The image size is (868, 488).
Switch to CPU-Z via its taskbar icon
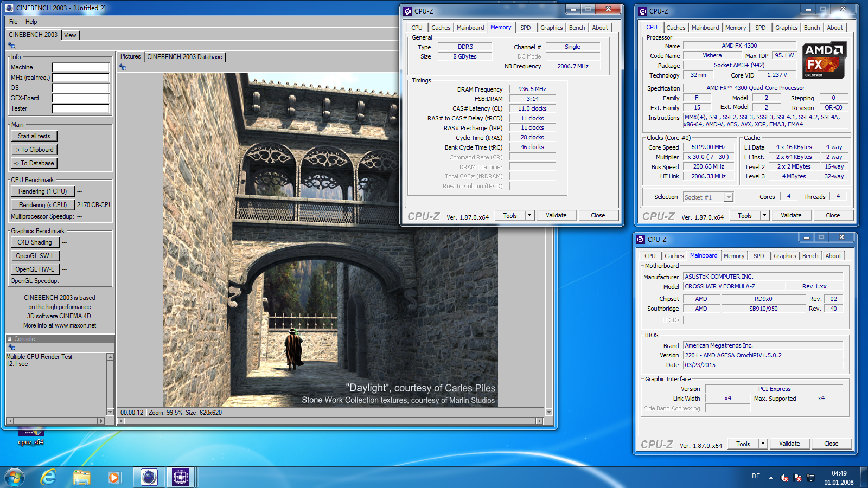[x=180, y=477]
